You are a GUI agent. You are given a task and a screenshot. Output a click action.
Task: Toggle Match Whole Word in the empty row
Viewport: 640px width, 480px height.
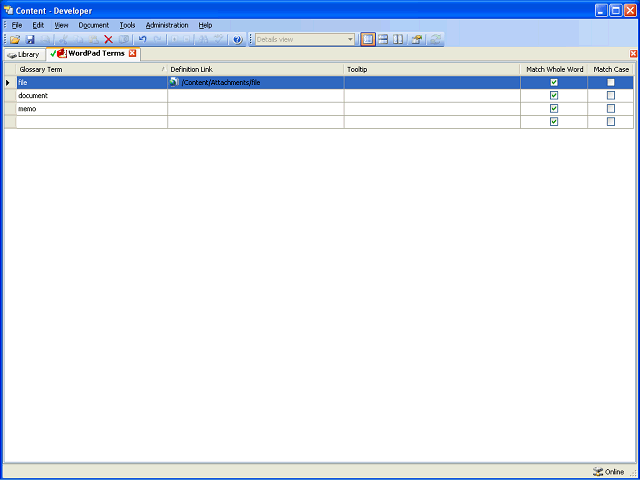coord(554,122)
